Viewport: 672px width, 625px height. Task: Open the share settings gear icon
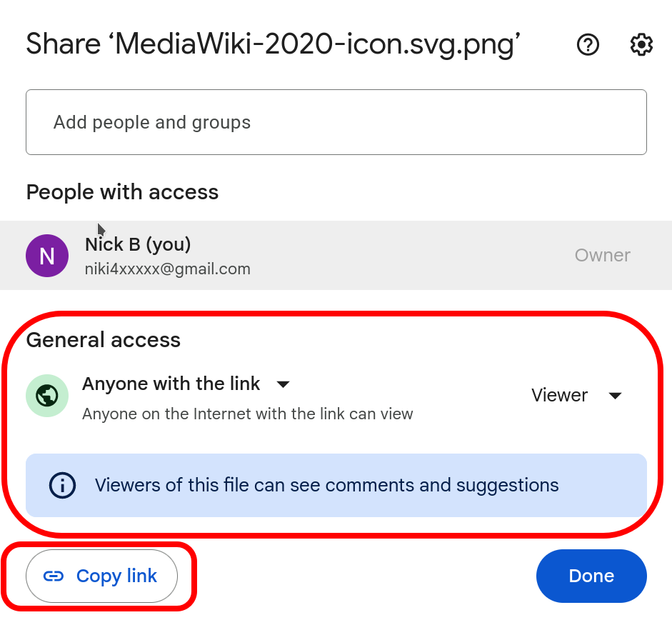point(641,45)
